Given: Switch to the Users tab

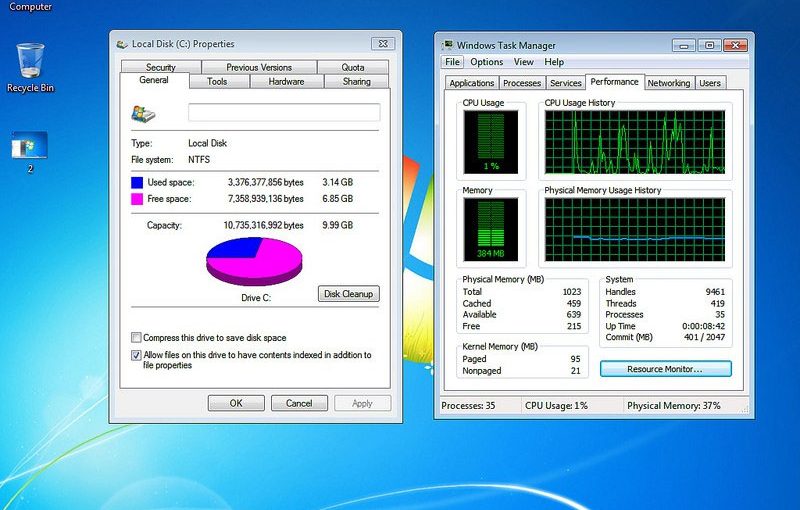Looking at the screenshot, I should [x=710, y=83].
